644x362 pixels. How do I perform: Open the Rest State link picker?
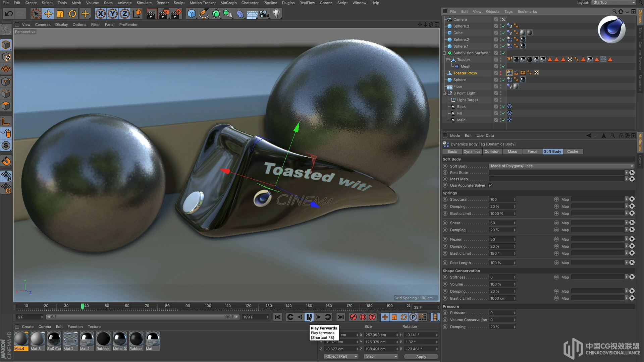tap(632, 173)
